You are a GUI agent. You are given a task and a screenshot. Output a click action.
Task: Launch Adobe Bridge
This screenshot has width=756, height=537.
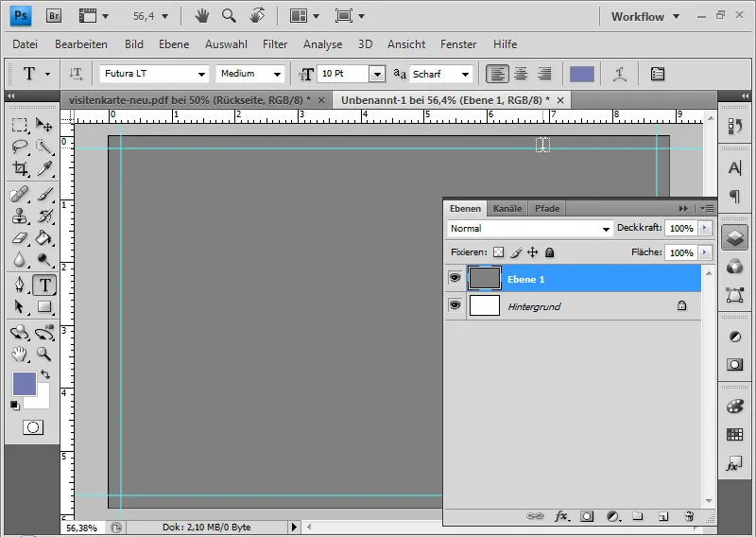[54, 16]
